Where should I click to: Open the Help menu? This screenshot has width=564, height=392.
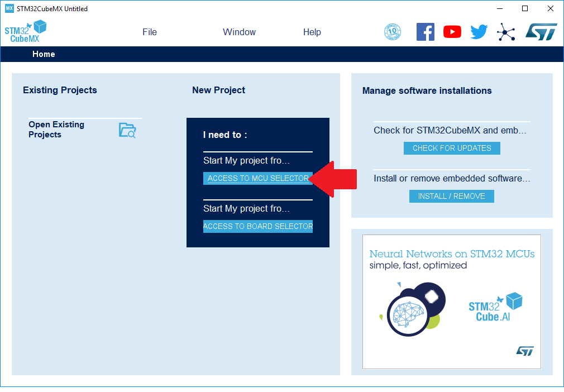(x=312, y=32)
